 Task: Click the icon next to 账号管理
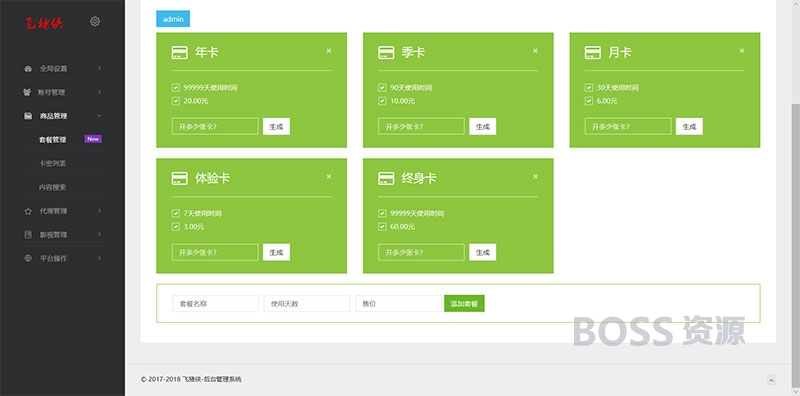pos(27,92)
